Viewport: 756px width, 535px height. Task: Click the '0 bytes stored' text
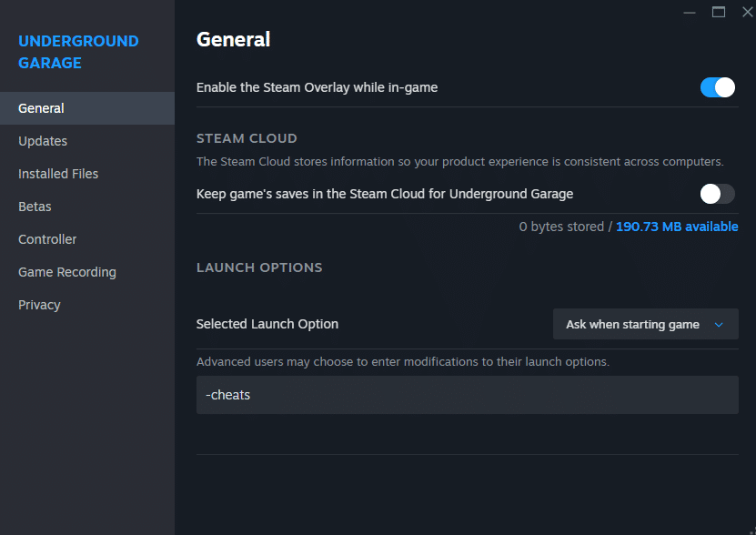pyautogui.click(x=561, y=227)
